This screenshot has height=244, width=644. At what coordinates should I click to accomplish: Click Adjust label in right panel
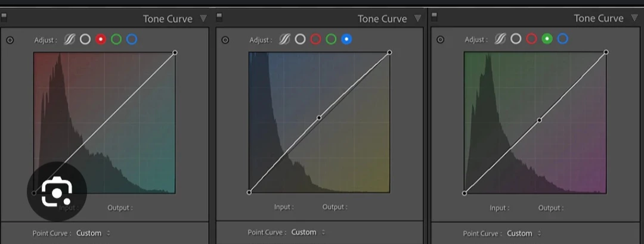[476, 40]
